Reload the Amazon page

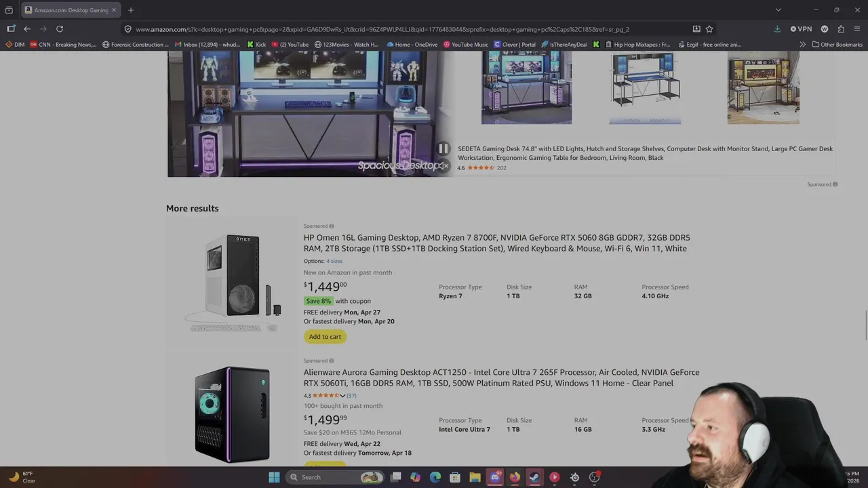point(60,29)
